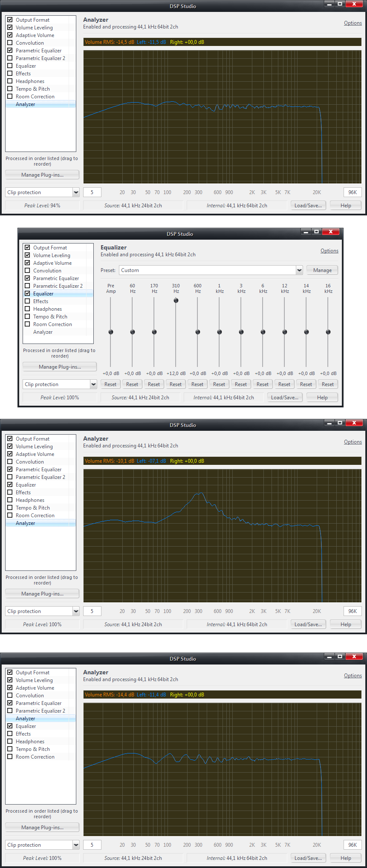The image size is (367, 868).
Task: Disable Adaptive Volume in the RMS -10,1 dB window
Action: tap(10, 454)
